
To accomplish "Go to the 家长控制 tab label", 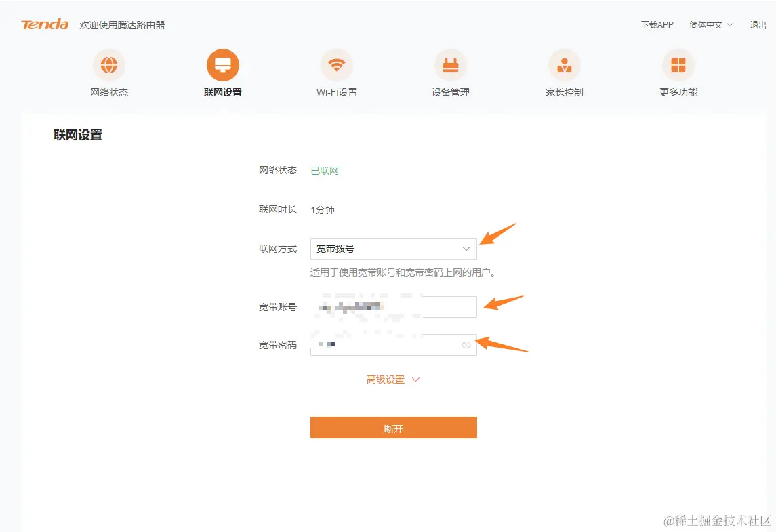I will click(564, 92).
